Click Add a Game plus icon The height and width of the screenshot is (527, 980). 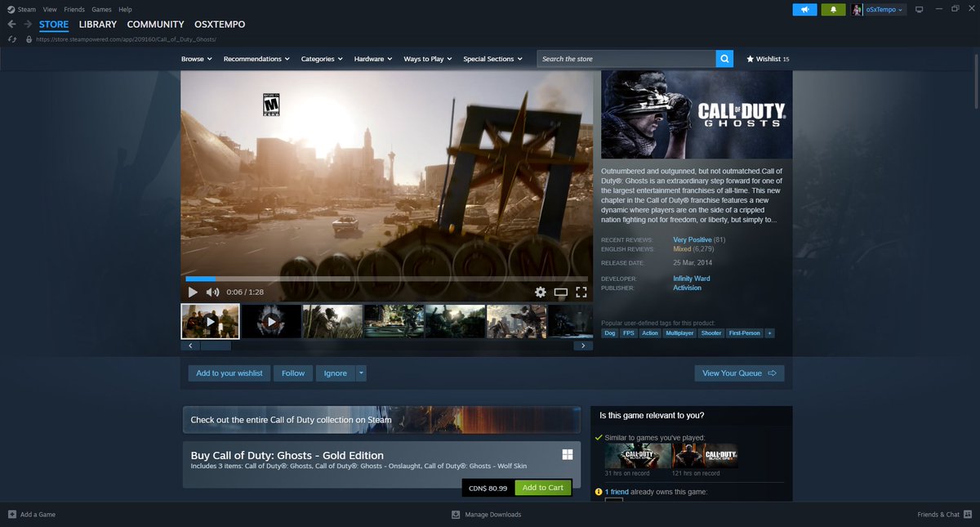click(x=11, y=515)
